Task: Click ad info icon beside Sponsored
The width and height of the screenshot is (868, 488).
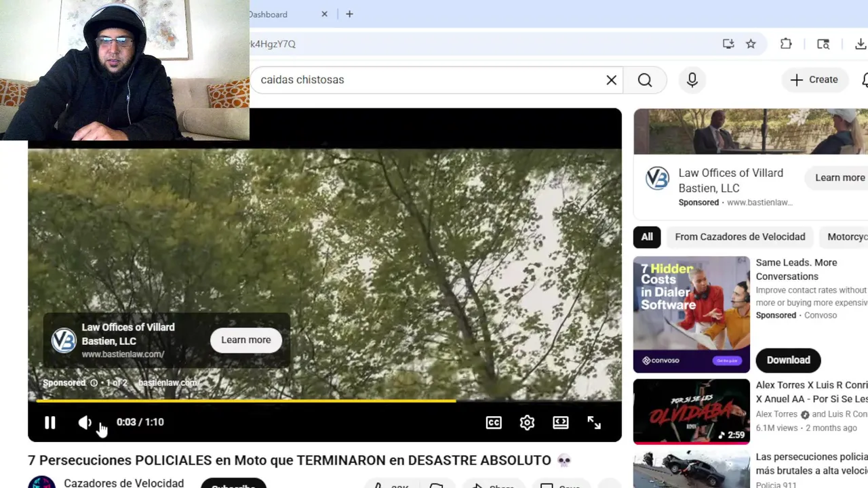Action: coord(94,383)
